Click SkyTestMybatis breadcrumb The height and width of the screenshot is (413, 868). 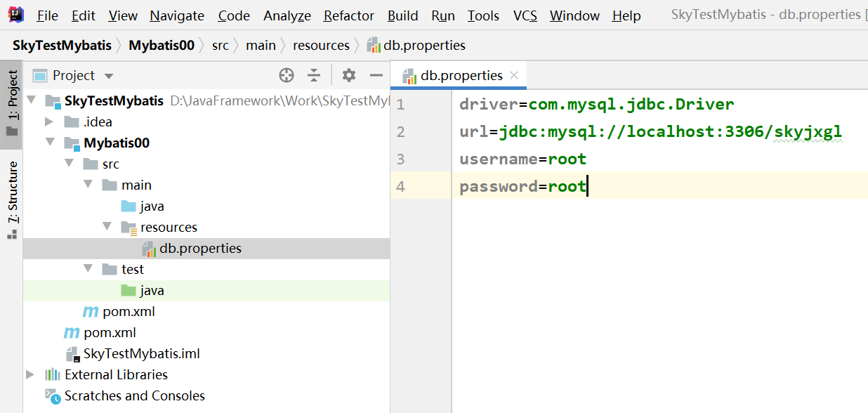tap(62, 45)
